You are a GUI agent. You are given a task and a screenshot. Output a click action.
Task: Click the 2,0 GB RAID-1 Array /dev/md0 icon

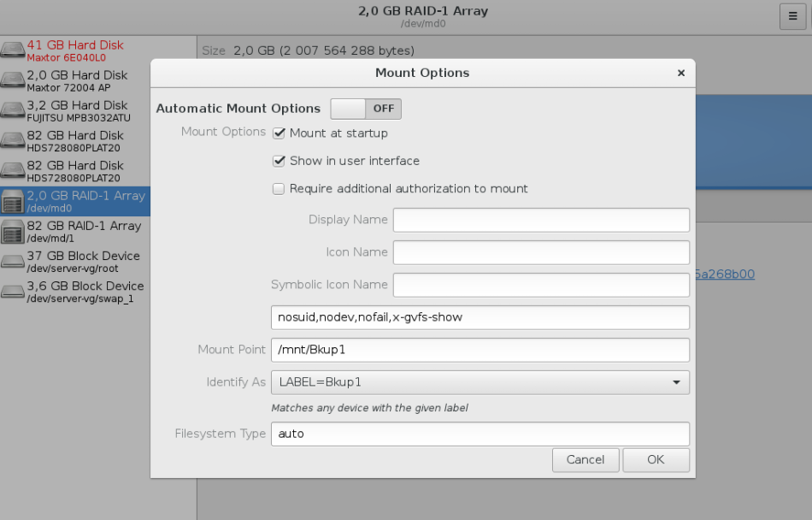coord(13,201)
